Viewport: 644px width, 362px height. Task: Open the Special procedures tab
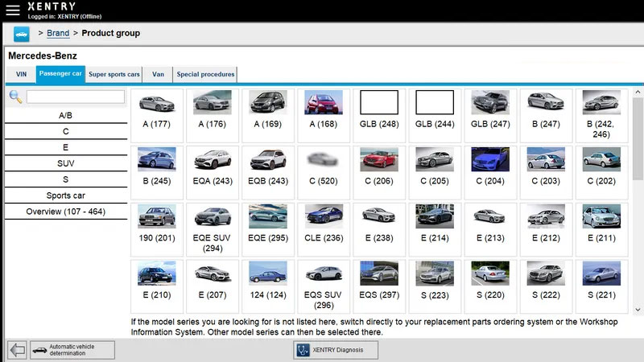point(204,75)
